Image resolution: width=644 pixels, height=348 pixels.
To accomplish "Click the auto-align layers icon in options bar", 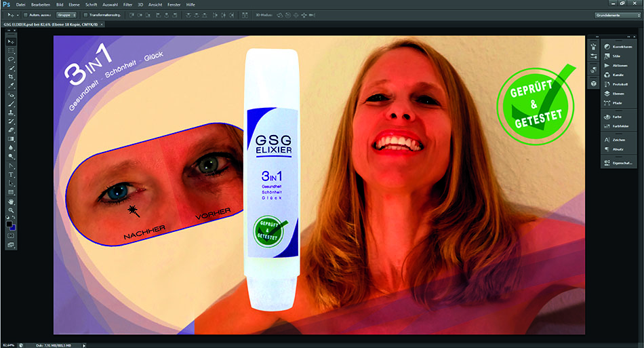I will point(245,15).
